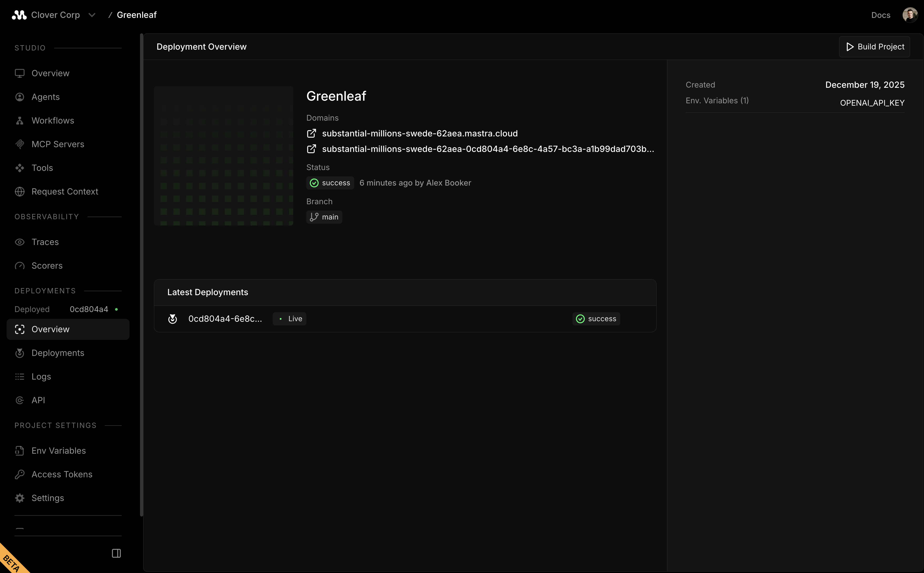Open the Scorers panel
The image size is (924, 573).
(47, 266)
